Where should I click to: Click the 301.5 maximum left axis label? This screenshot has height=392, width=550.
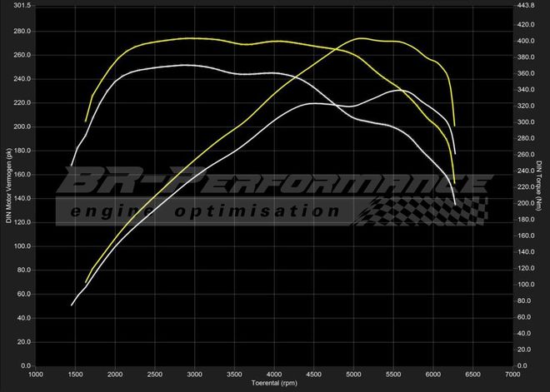pos(22,5)
